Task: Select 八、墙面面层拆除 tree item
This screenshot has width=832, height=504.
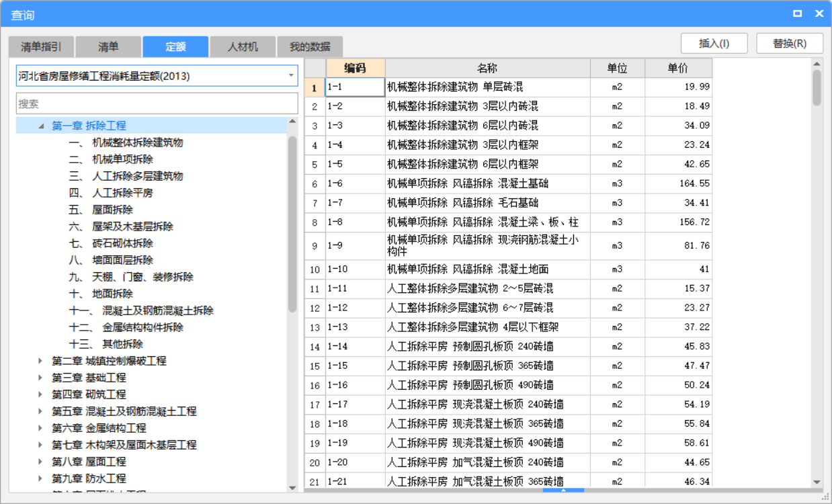Action: point(111,260)
